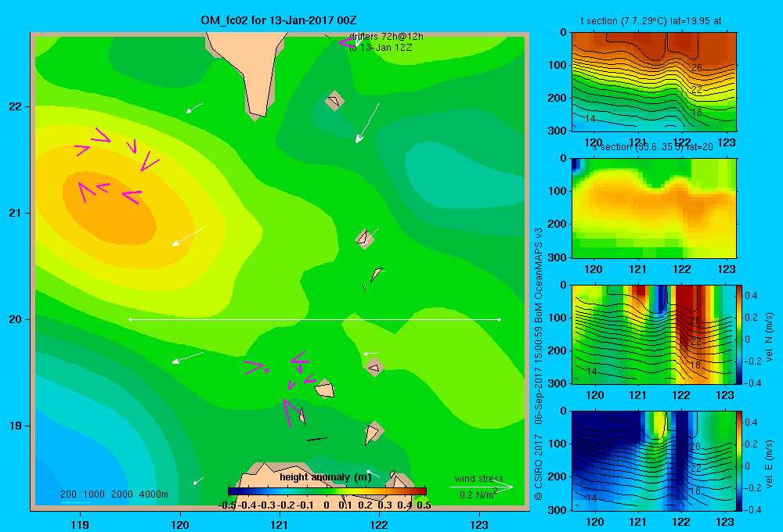The height and width of the screenshot is (532, 783).
Task: Open the northward velocity section plot
Action: click(x=653, y=334)
